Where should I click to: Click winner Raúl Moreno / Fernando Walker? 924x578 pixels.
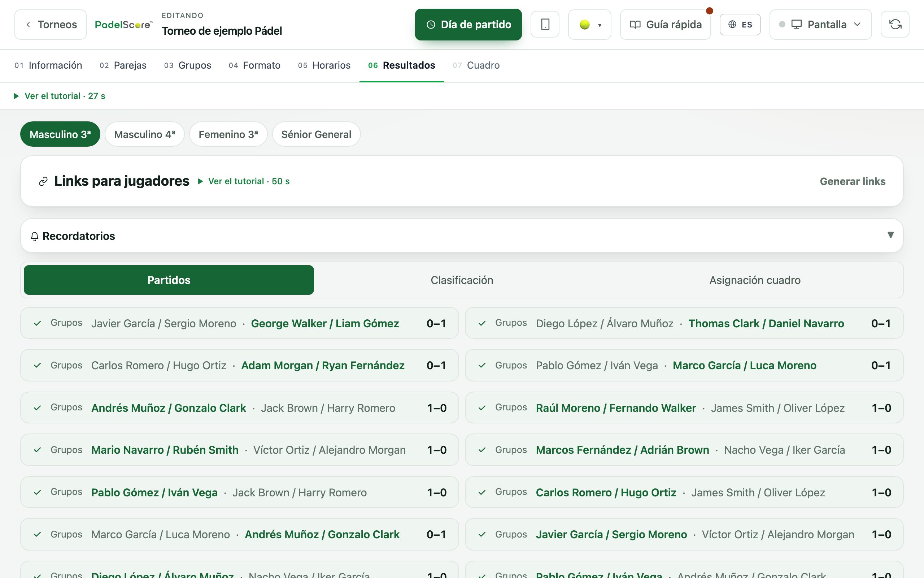[x=616, y=408]
